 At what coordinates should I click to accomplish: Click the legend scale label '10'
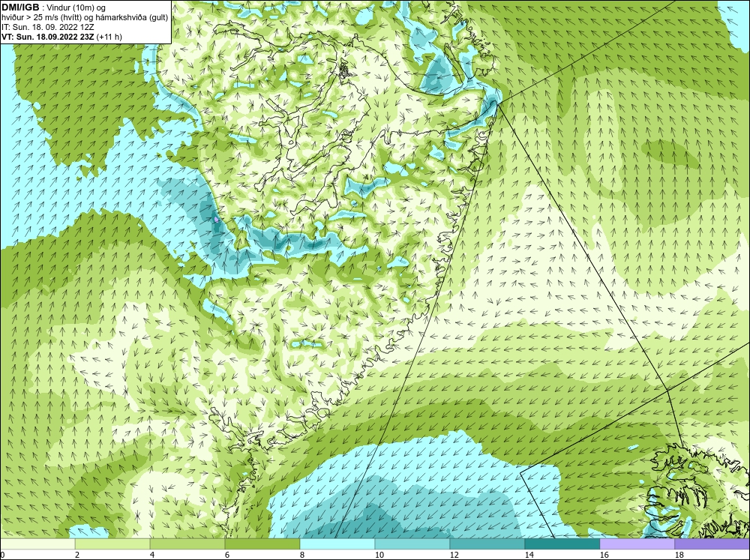coord(379,555)
